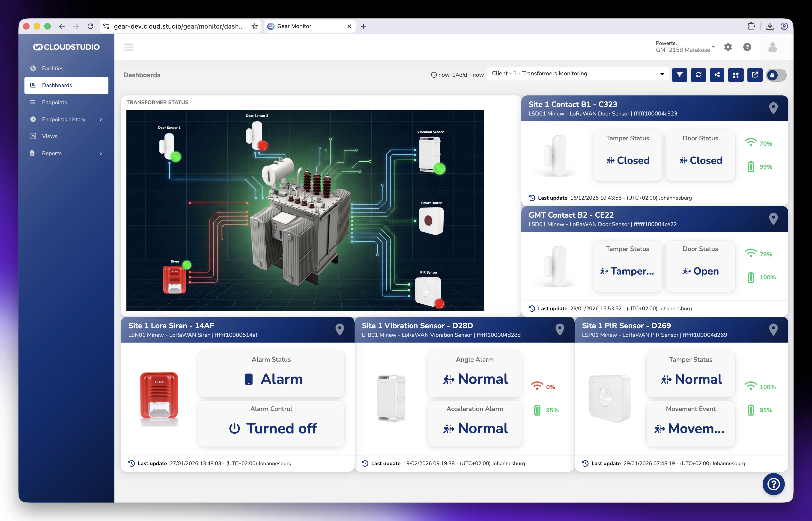Click Door Sensor 2 red status dot
812x521 pixels.
tap(263, 145)
